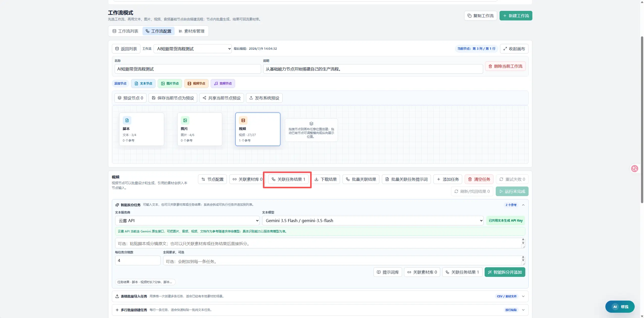Click 关联任务结果 1 in split section

point(462,272)
